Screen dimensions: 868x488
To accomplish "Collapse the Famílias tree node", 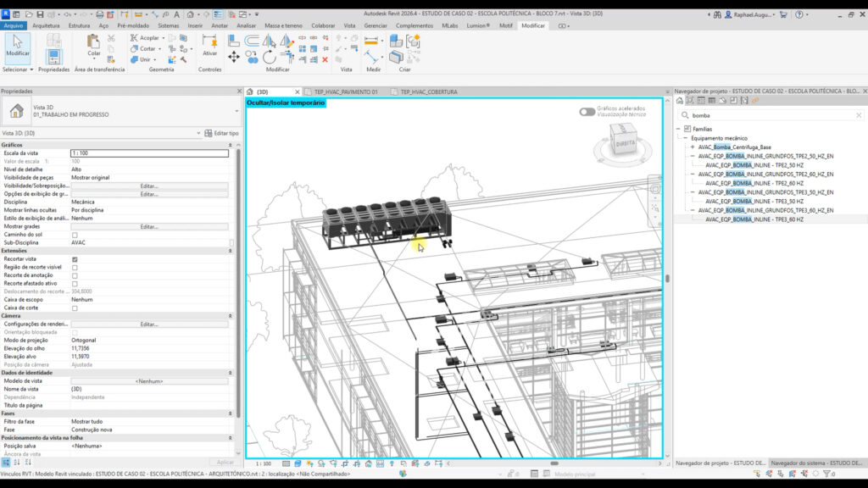I will pyautogui.click(x=678, y=129).
